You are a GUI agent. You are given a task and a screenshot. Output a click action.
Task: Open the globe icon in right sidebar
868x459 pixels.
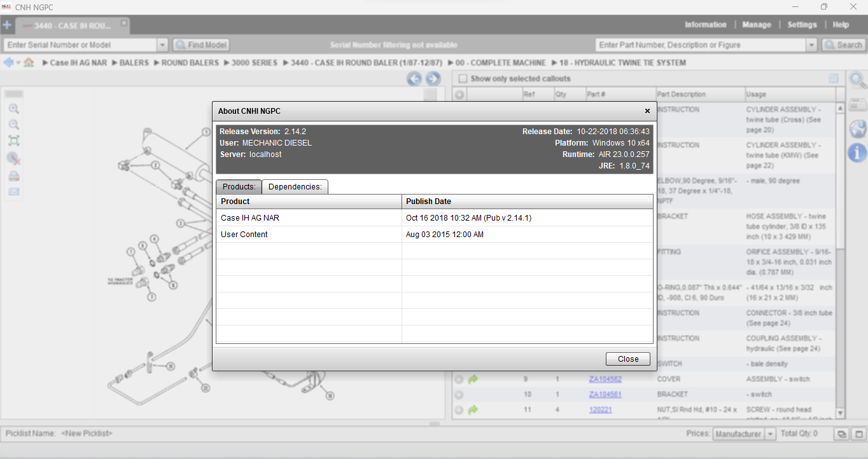point(858,128)
